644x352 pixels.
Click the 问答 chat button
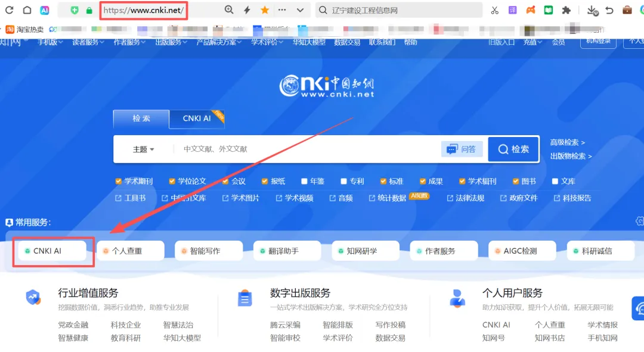tap(462, 149)
